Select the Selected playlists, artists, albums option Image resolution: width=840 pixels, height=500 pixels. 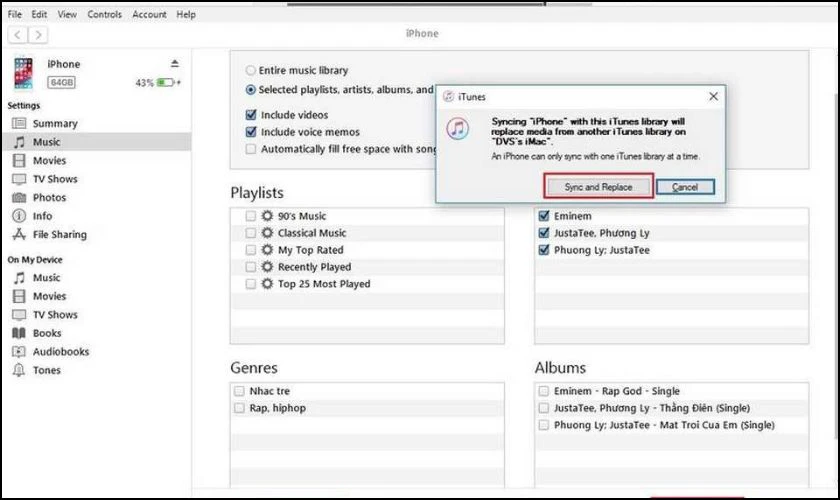(250, 89)
